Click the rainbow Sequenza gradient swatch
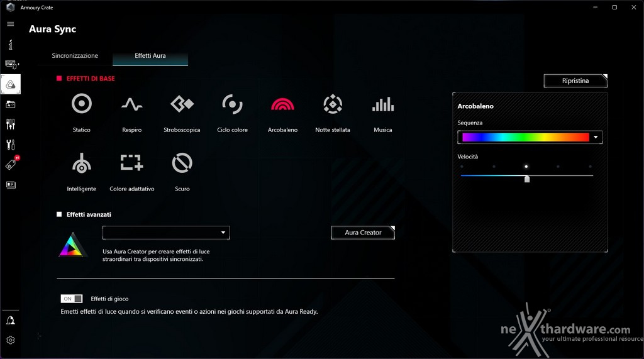This screenshot has height=359, width=644. (x=526, y=137)
